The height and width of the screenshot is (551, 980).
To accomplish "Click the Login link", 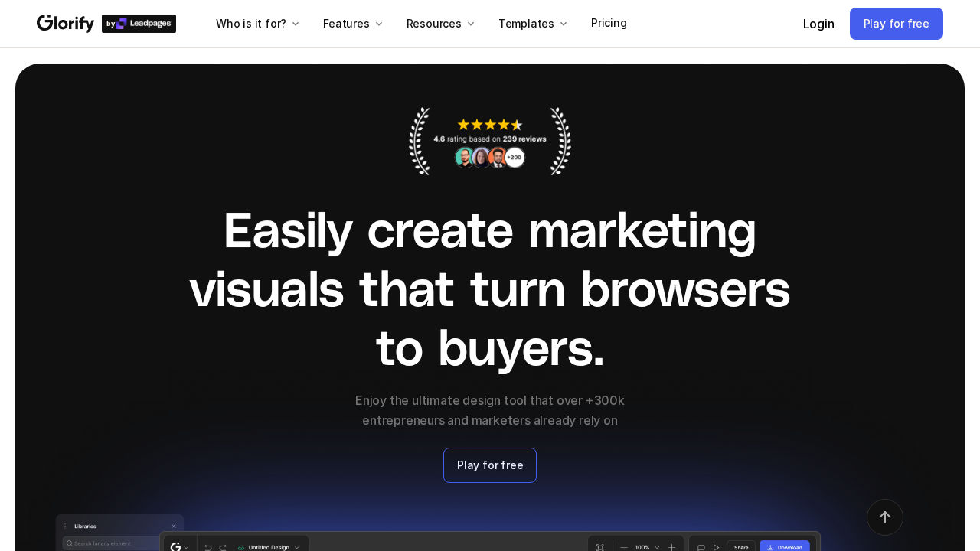I will (x=818, y=24).
